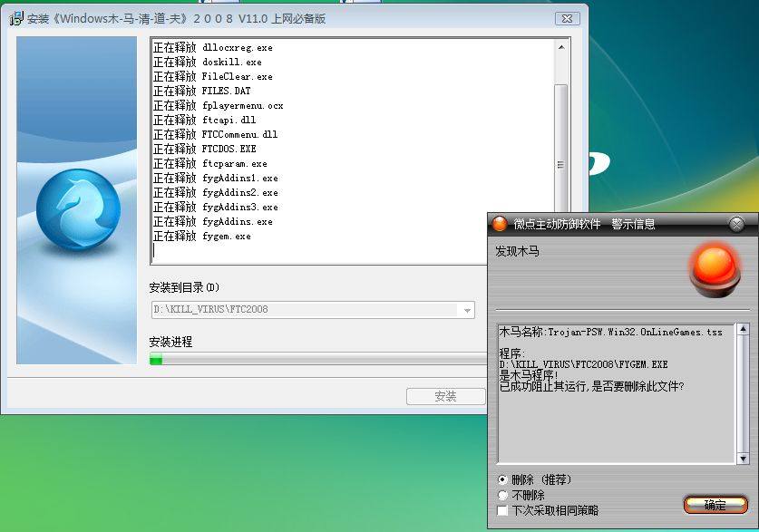This screenshot has width=759, height=532.
Task: Click the log line 正在释放 fplayermenu.ocx
Action: click(x=219, y=105)
